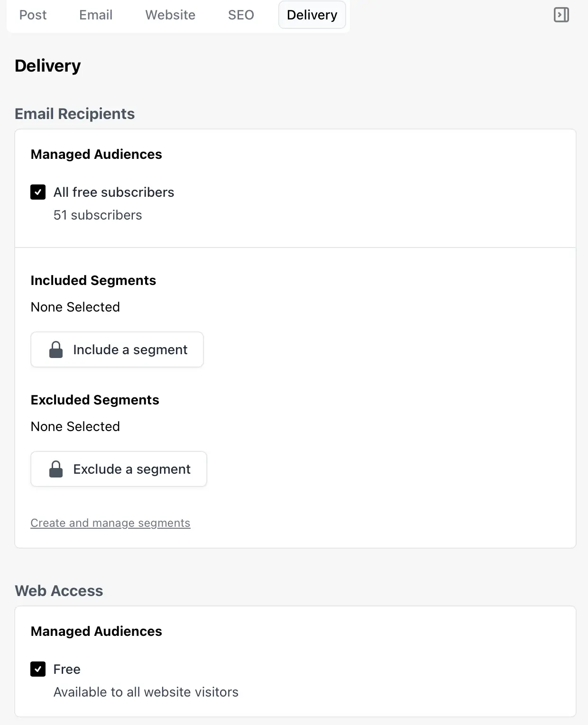Click the Included Segments heading
This screenshot has height=725, width=588.
pyautogui.click(x=93, y=280)
